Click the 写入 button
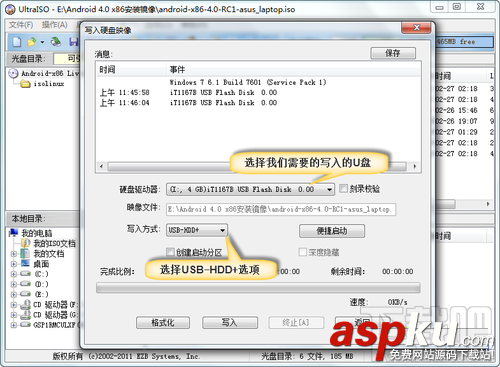 (x=230, y=322)
